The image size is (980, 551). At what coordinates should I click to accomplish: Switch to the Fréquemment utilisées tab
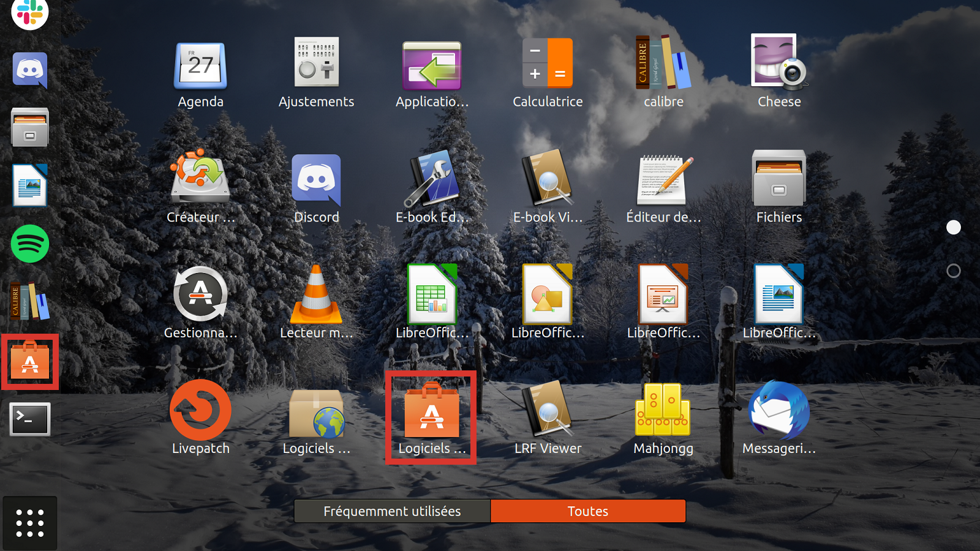click(392, 511)
